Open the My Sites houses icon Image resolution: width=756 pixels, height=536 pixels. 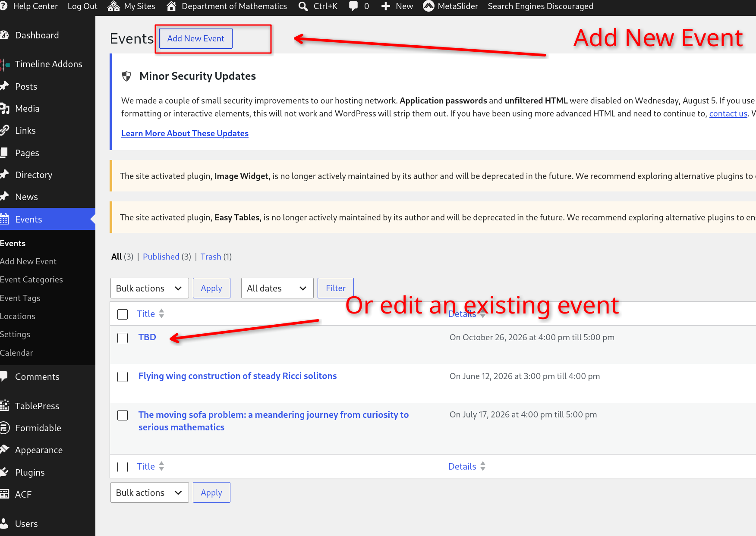point(113,6)
